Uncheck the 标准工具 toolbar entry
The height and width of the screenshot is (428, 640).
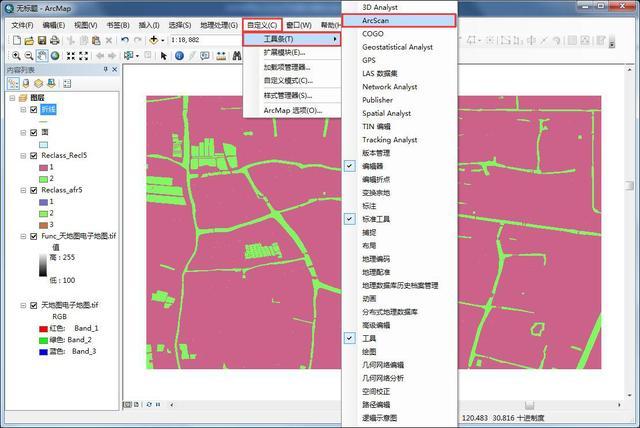click(350, 219)
